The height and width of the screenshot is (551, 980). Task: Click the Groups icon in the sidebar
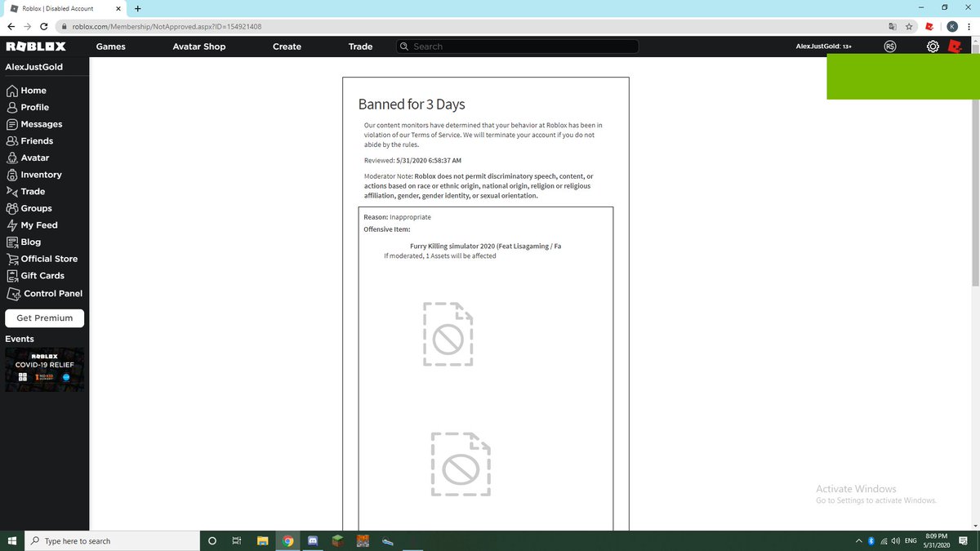11,208
